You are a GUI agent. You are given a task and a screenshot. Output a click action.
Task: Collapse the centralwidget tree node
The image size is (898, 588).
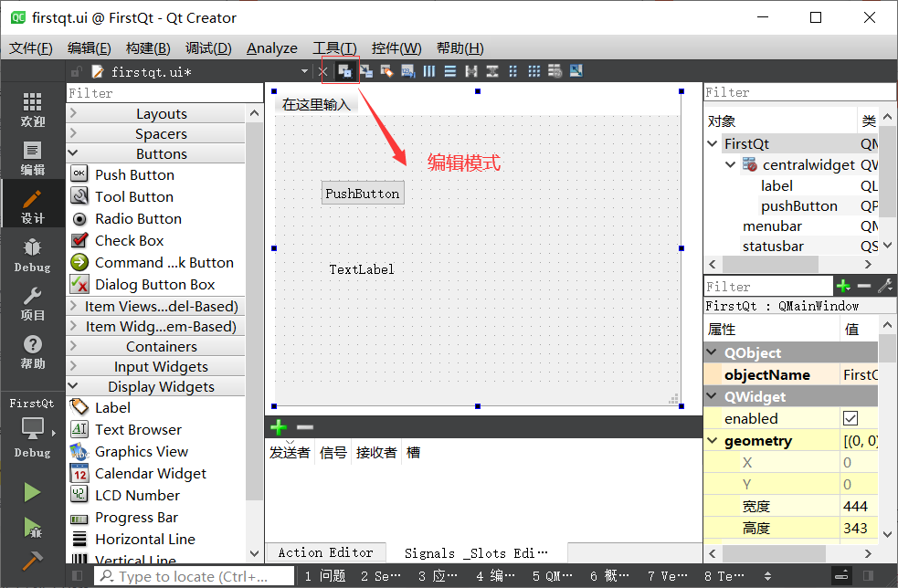coord(730,165)
